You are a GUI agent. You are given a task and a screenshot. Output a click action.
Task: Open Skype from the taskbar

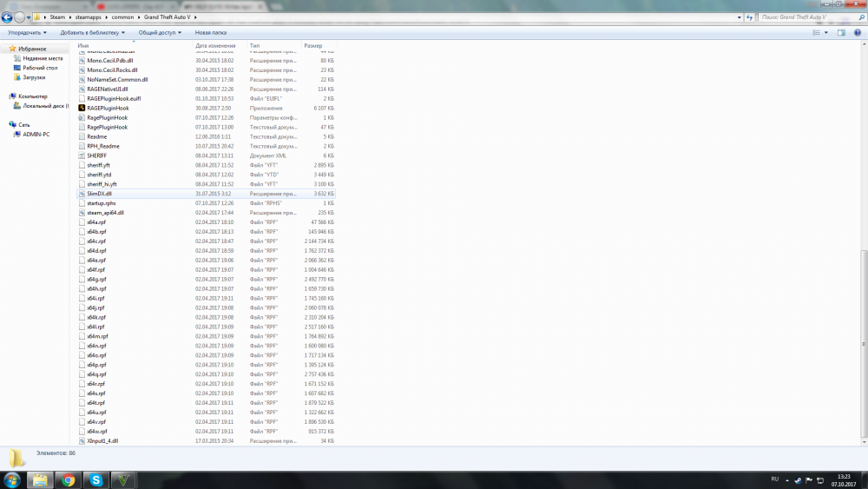tap(95, 479)
